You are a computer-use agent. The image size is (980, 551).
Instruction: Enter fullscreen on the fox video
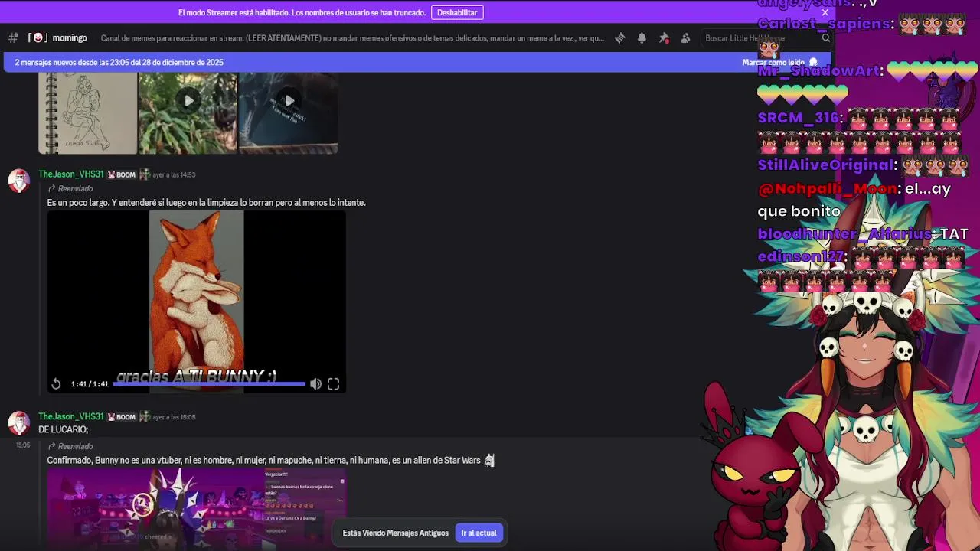tap(334, 383)
